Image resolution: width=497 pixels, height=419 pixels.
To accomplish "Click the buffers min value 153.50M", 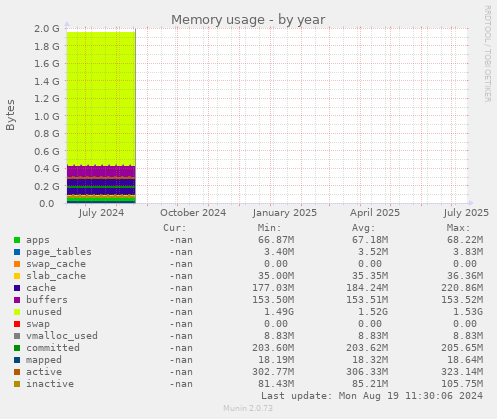I will [x=273, y=300].
